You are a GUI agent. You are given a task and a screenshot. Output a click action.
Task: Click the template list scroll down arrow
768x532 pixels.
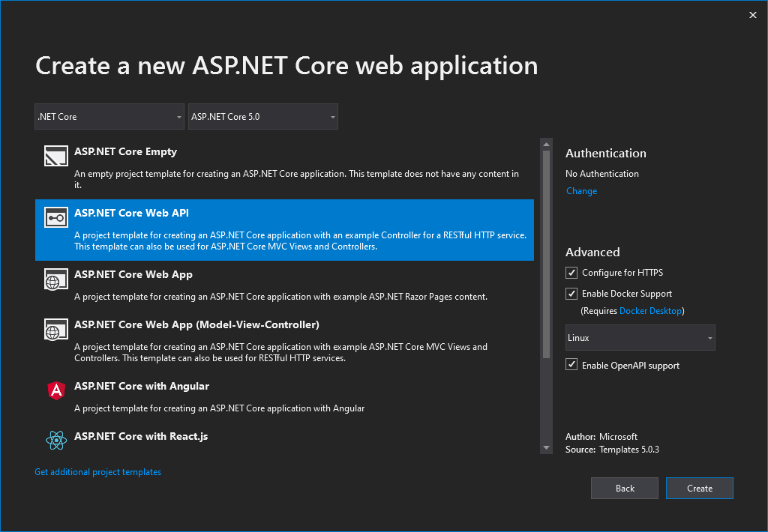[x=546, y=448]
